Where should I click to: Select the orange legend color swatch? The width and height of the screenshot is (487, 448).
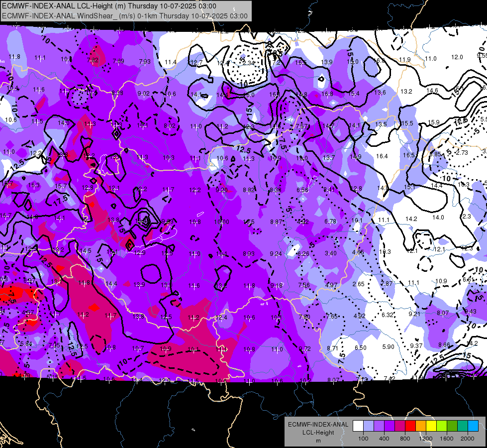pos(421,426)
